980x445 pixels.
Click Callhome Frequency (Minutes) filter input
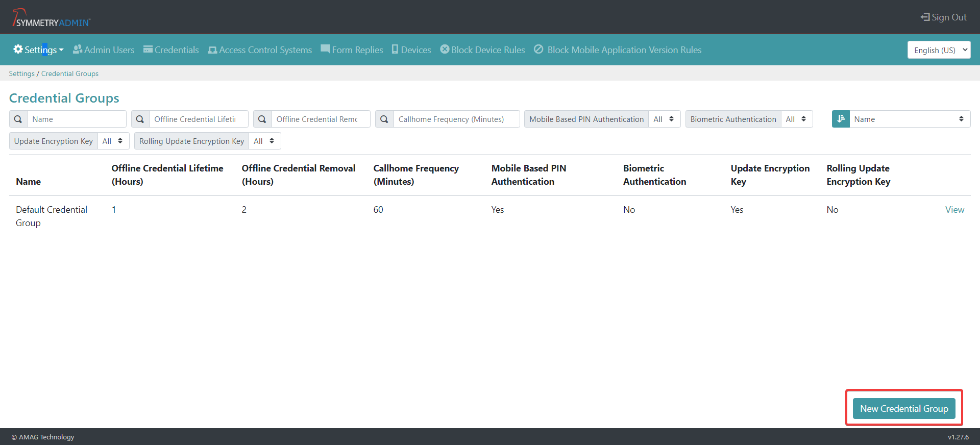(x=456, y=119)
